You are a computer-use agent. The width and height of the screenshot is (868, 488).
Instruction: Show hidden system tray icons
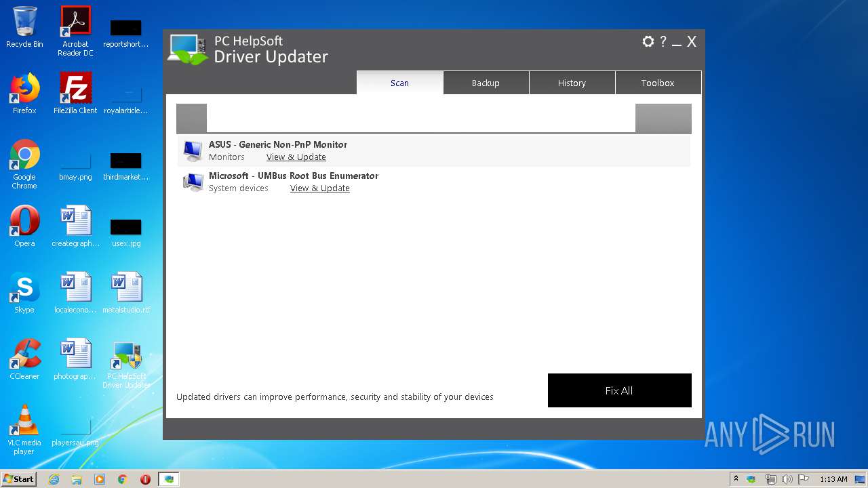point(736,479)
